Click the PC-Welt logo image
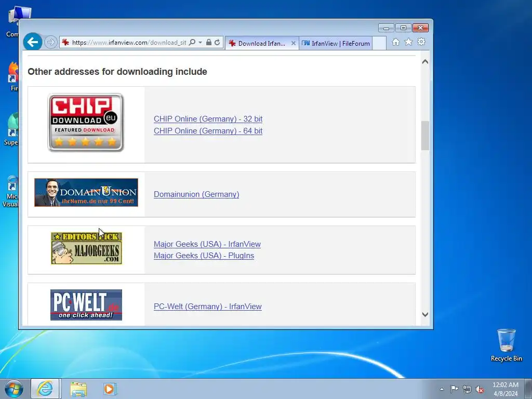 (x=86, y=304)
